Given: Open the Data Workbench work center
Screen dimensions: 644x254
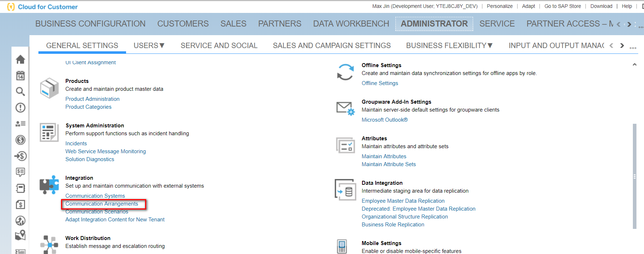Looking at the screenshot, I should tap(351, 24).
